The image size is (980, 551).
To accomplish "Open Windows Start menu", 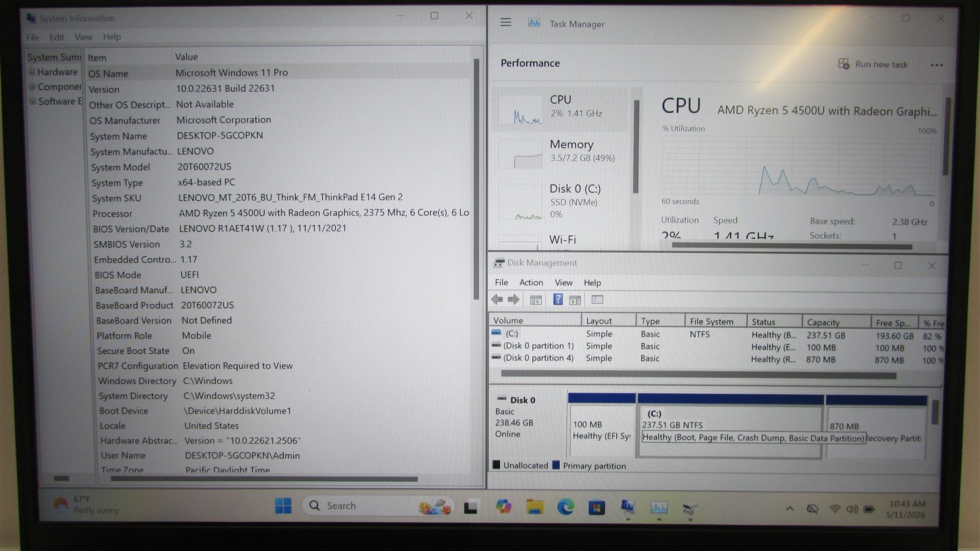I will click(283, 506).
